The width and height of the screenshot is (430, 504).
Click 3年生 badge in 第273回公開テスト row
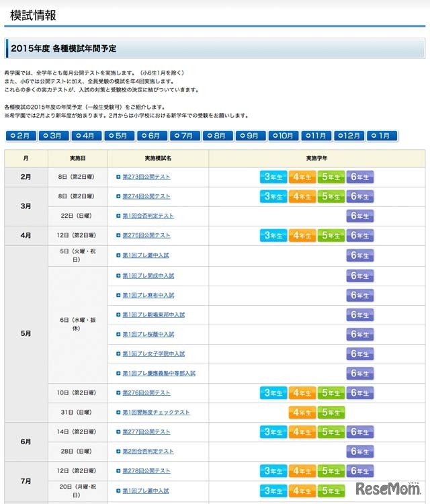(273, 177)
